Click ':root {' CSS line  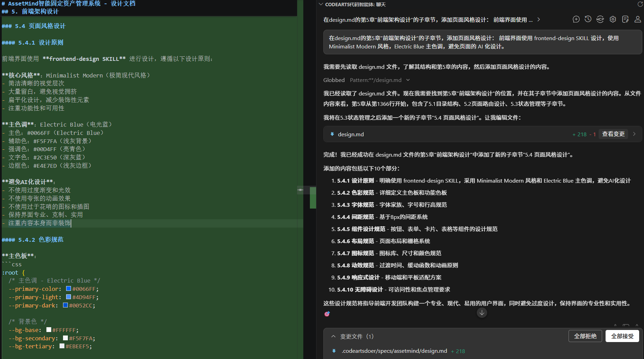tap(13, 273)
